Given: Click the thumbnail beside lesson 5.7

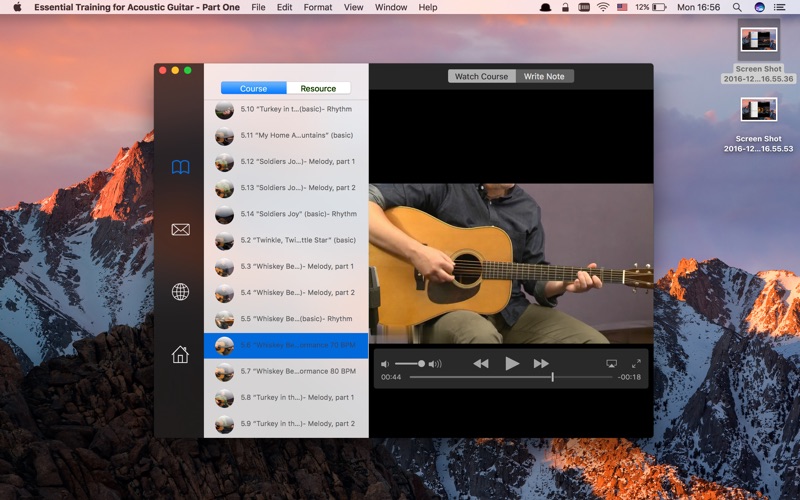Looking at the screenshot, I should click(x=224, y=372).
